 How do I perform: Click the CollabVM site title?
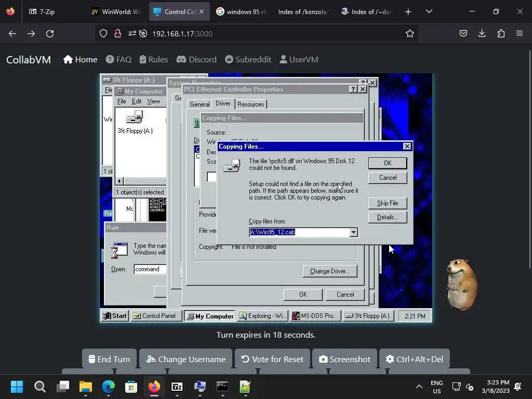(x=29, y=60)
